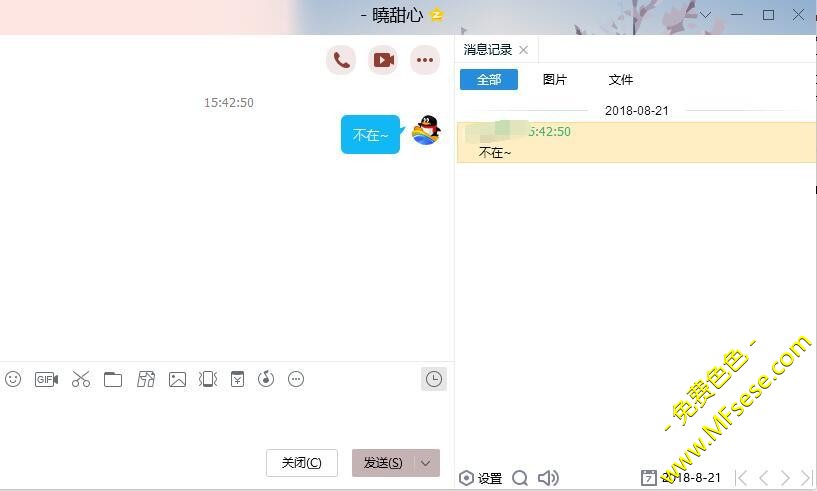Open the red packet icon
This screenshot has width=817, height=491.
(x=237, y=379)
